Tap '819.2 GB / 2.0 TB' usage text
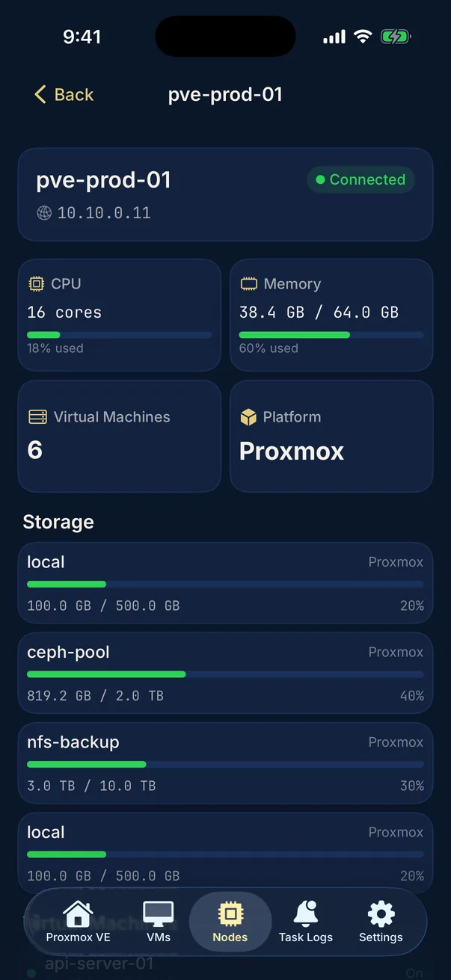The height and width of the screenshot is (980, 451). (x=95, y=696)
